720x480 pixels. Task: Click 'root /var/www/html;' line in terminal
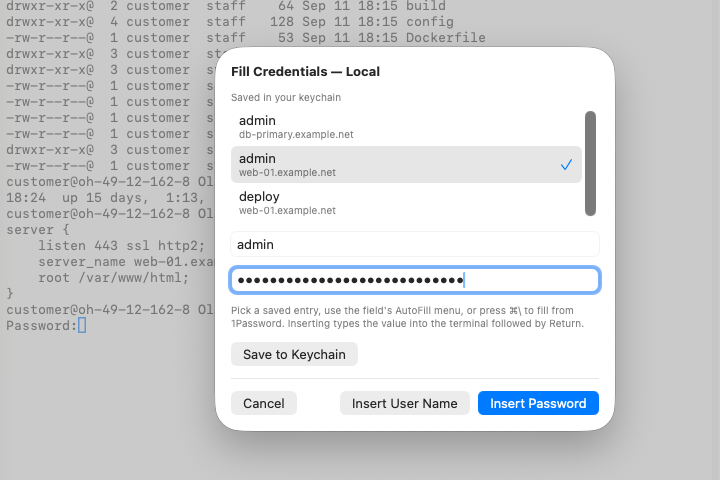click(113, 277)
